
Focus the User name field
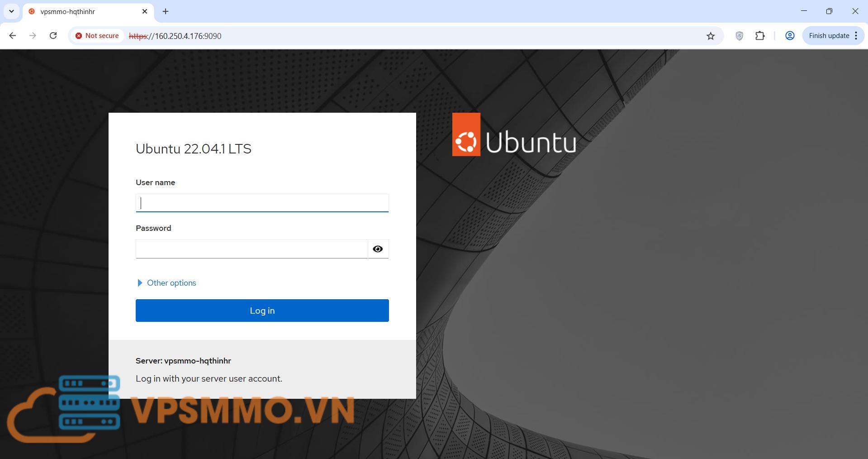pyautogui.click(x=262, y=203)
